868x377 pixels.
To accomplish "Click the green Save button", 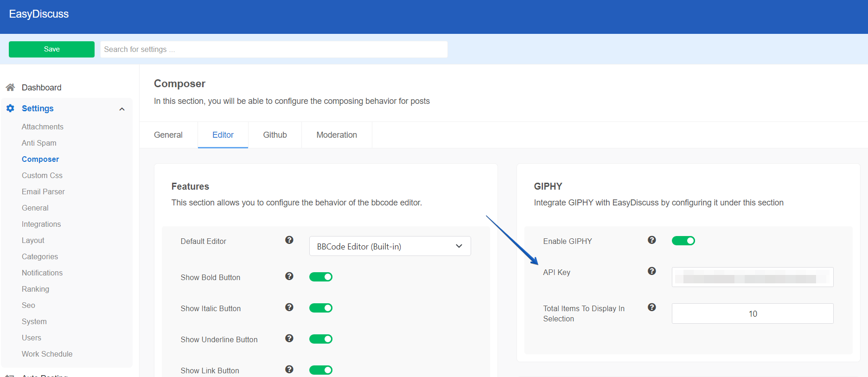I will pyautogui.click(x=51, y=49).
